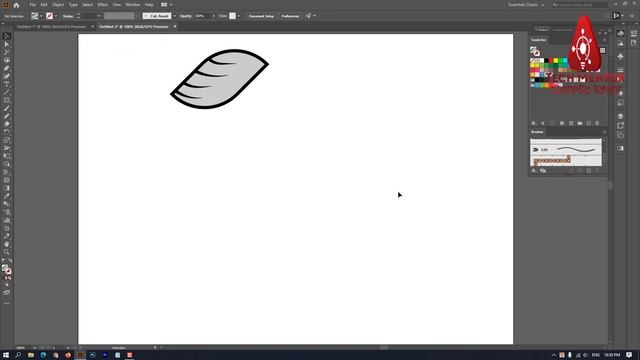Open File Explorer from taskbar

tap(31, 355)
